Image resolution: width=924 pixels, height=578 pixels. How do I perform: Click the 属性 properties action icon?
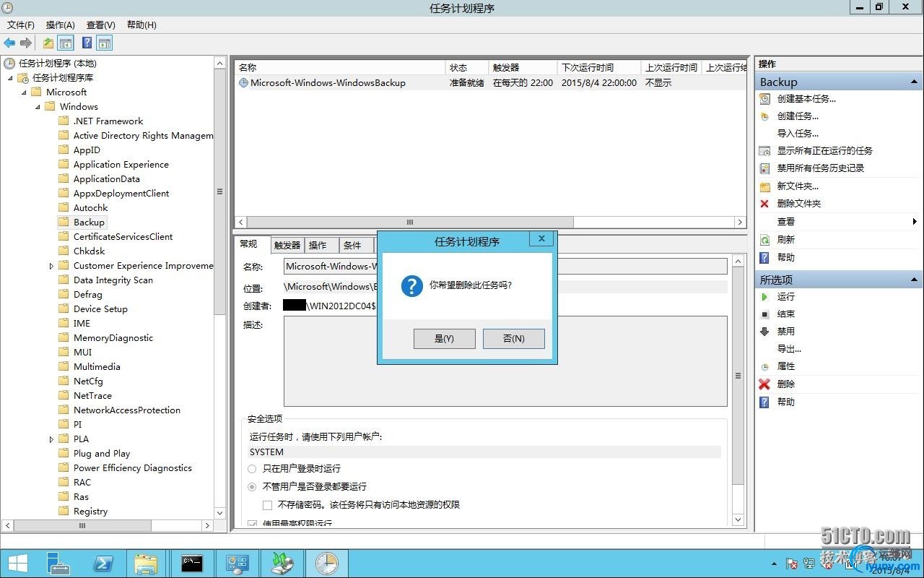point(765,367)
